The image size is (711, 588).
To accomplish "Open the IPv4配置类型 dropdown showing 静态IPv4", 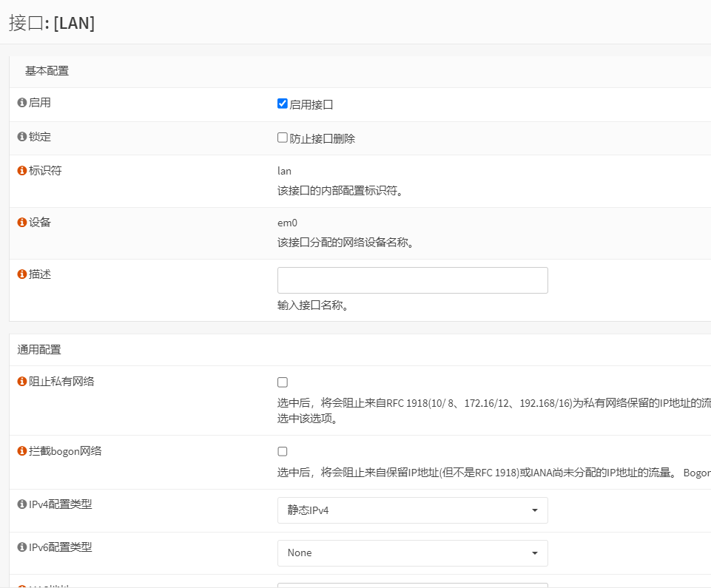I will (412, 510).
